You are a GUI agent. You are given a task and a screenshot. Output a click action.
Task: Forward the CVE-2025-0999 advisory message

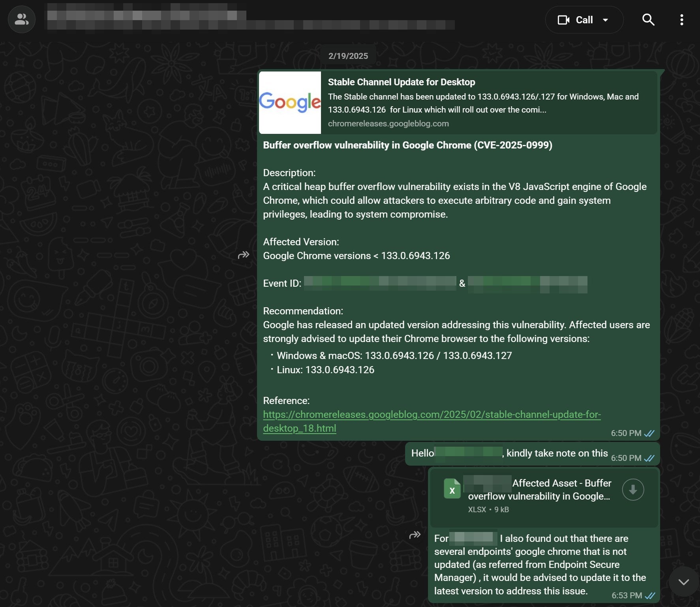244,255
